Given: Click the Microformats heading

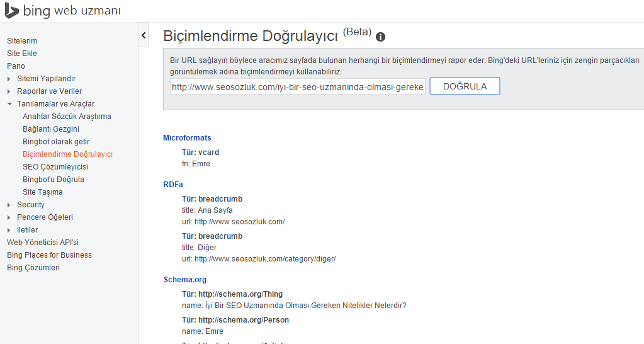Looking at the screenshot, I should 187,138.
